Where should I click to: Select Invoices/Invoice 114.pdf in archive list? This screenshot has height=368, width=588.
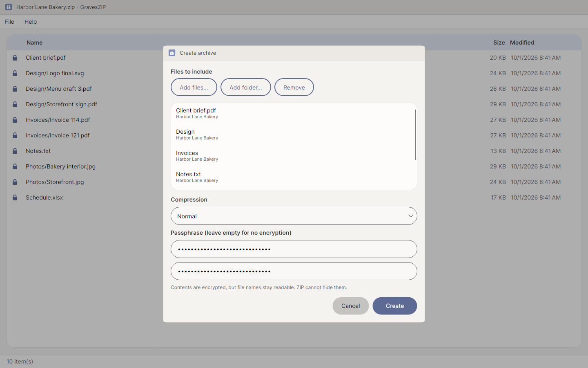(294, 120)
